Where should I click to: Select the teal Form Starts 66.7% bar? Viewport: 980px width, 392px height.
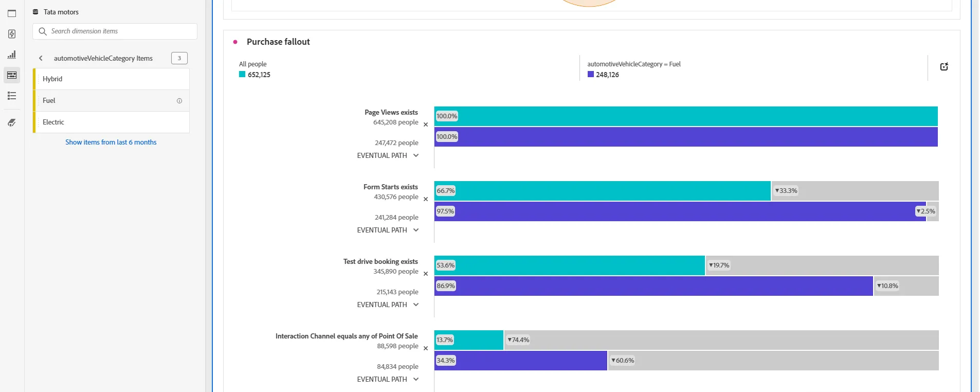tap(603, 191)
